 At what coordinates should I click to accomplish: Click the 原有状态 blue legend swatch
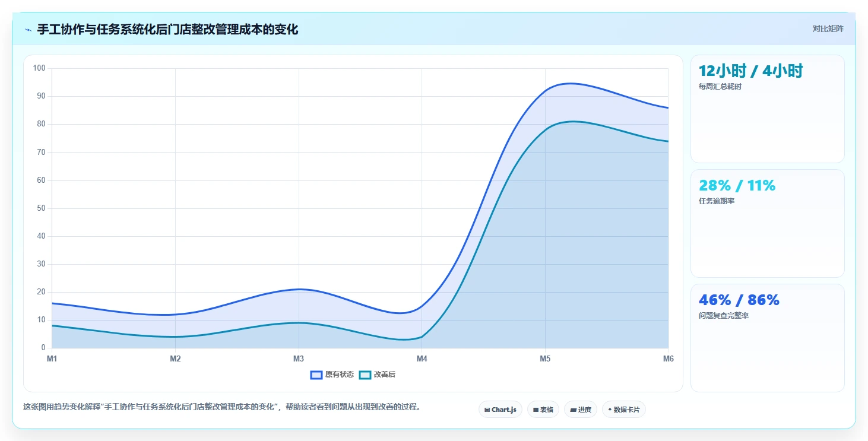pyautogui.click(x=316, y=375)
